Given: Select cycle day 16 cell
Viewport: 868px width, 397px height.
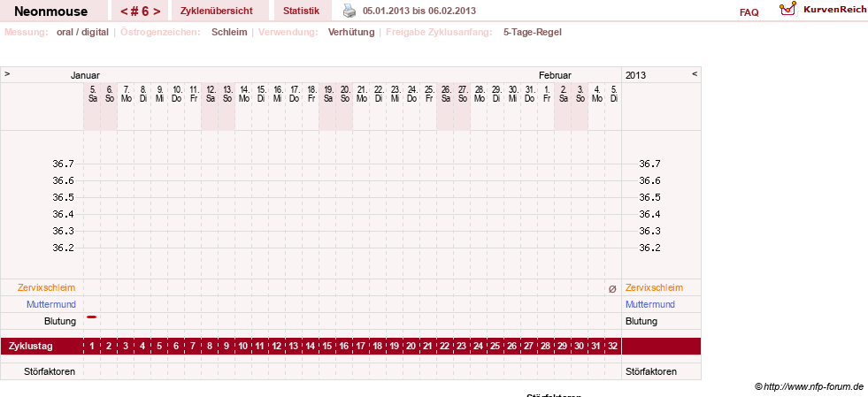Looking at the screenshot, I should pos(344,346).
